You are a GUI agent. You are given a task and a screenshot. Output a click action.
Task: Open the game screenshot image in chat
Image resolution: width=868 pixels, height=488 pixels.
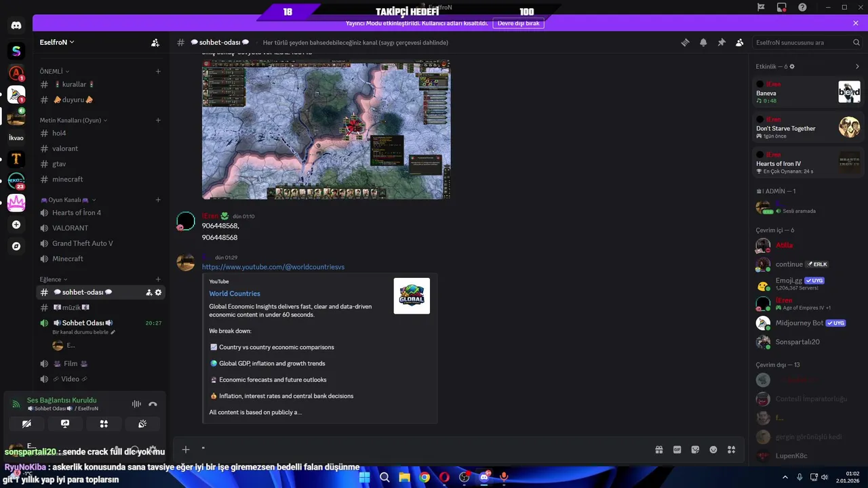(325, 129)
